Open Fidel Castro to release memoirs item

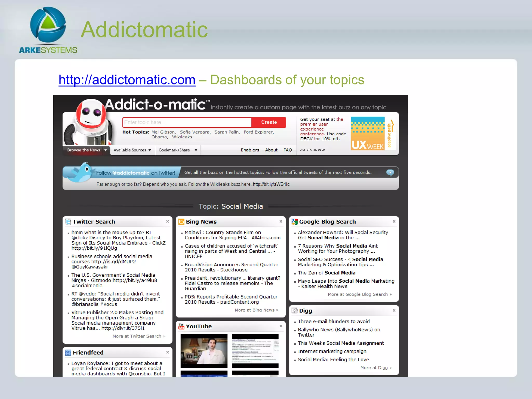coord(232,283)
